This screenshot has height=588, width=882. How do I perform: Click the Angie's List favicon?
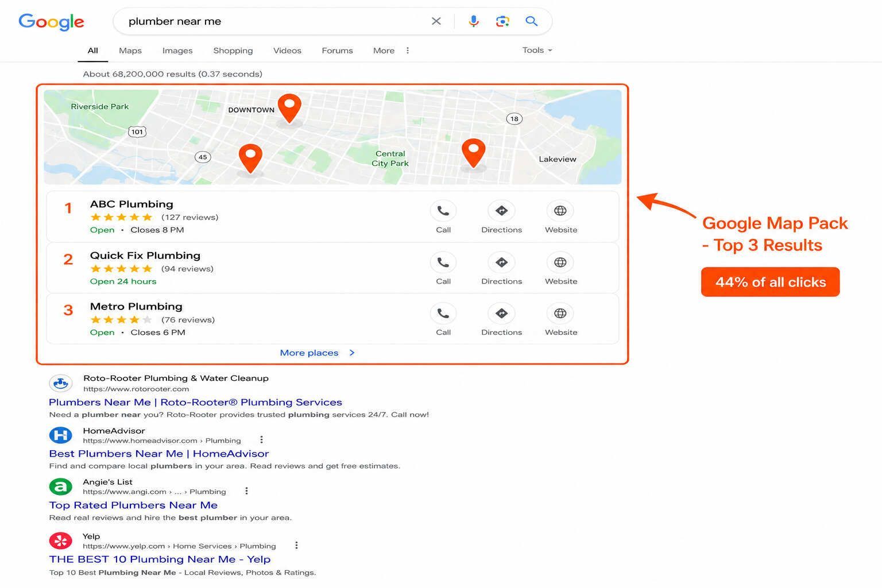tap(60, 487)
